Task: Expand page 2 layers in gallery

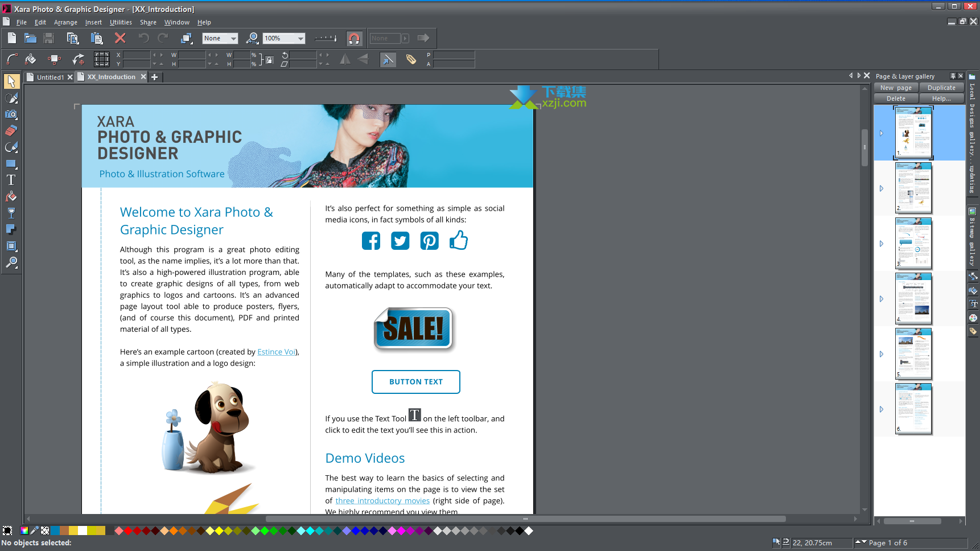Action: 882,188
